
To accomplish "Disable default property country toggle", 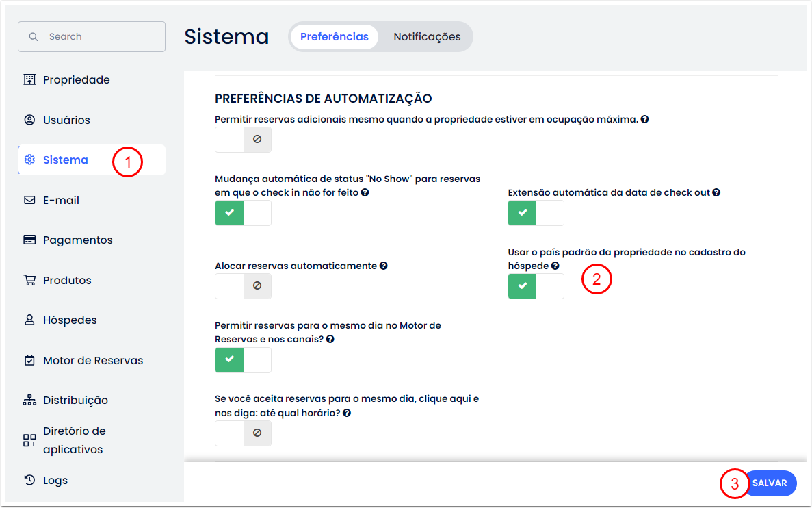I will (x=536, y=286).
